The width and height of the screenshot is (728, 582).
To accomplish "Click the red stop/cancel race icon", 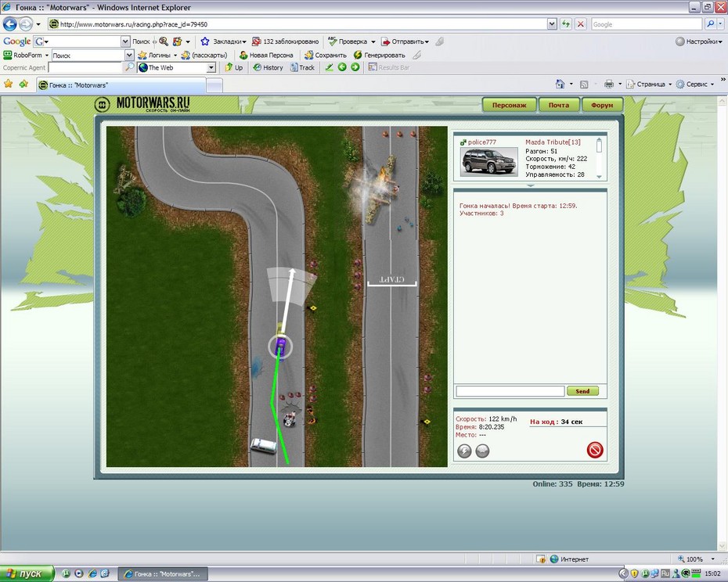I will tap(594, 450).
